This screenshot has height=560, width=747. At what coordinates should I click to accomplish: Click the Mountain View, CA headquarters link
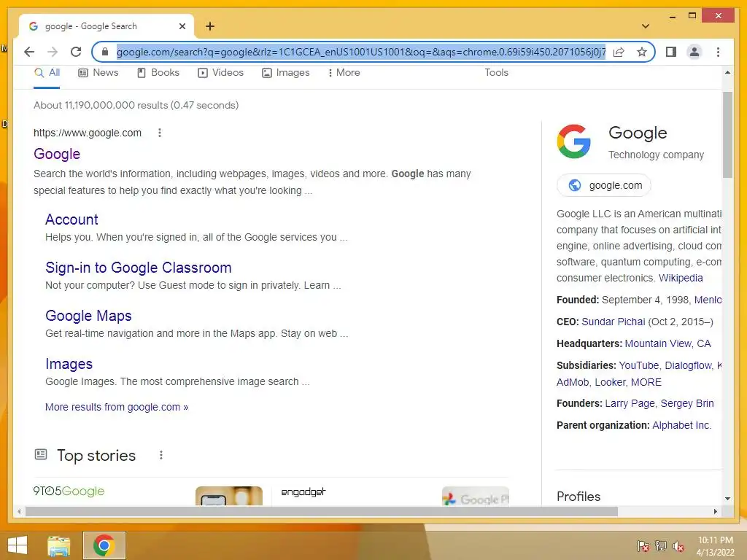click(667, 344)
